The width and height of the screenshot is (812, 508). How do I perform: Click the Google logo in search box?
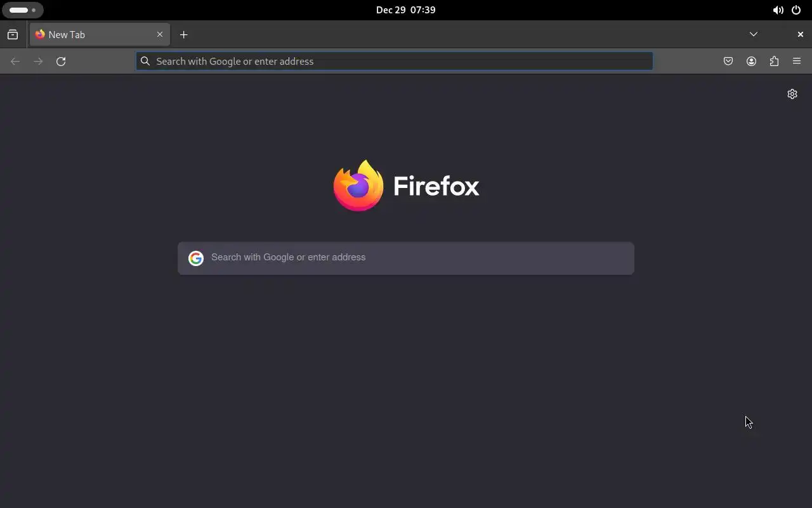pos(195,258)
